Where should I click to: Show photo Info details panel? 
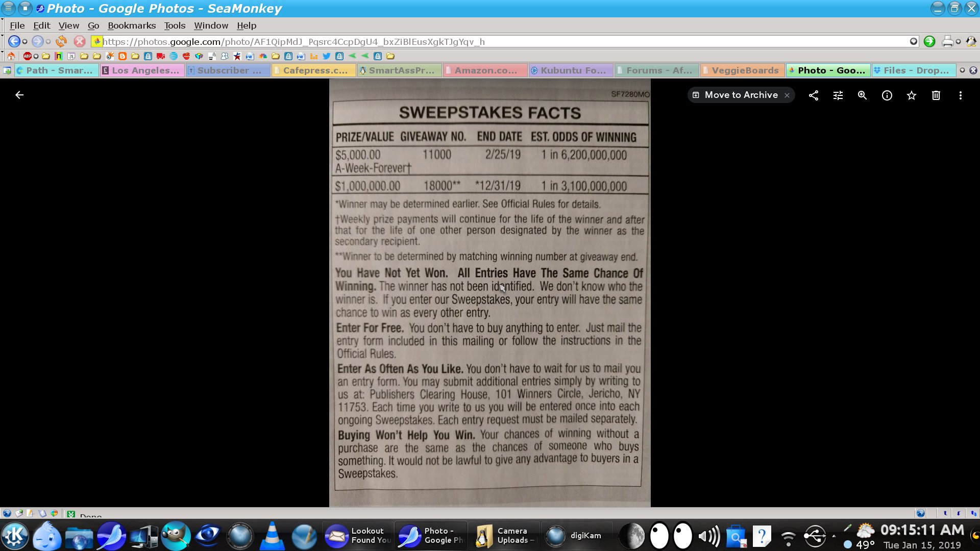tap(887, 95)
